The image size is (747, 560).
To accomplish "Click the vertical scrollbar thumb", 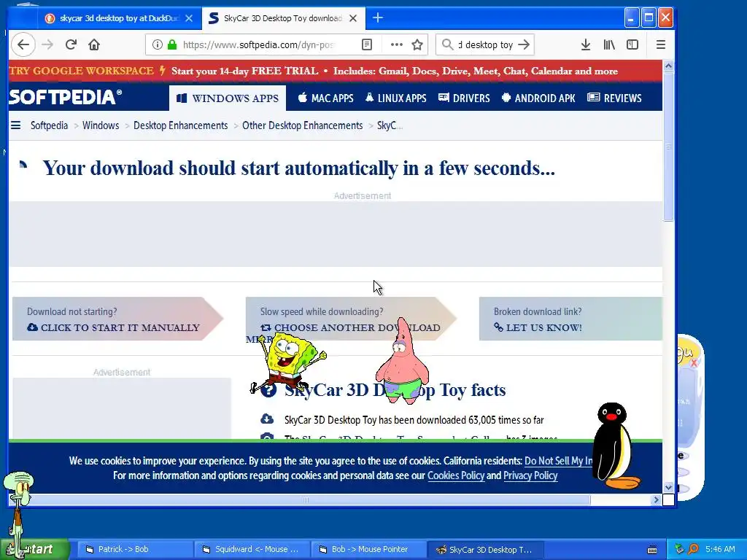I will point(668,147).
